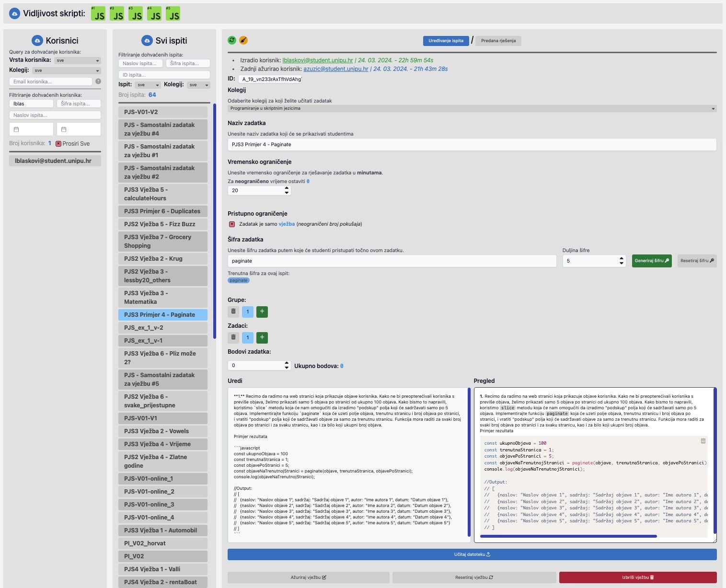Toggle the Prosiri Sve checkbox
Screen dimensions: 726x588
pyautogui.click(x=58, y=144)
